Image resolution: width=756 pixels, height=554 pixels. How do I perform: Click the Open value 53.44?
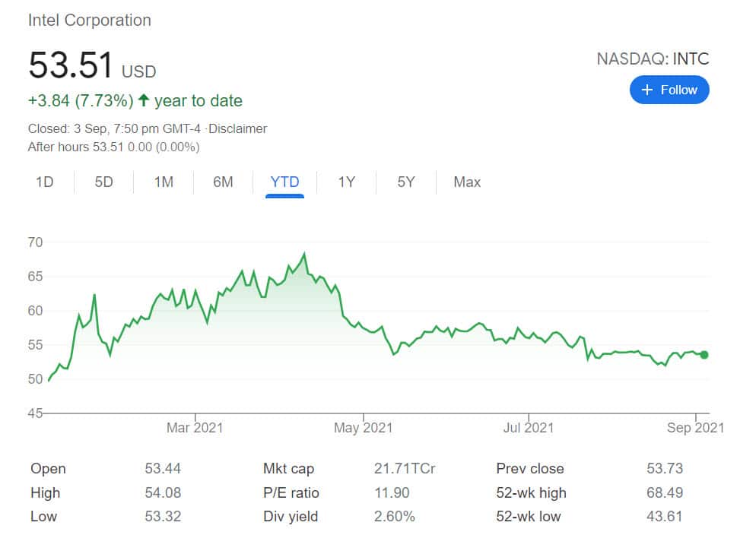pos(163,468)
